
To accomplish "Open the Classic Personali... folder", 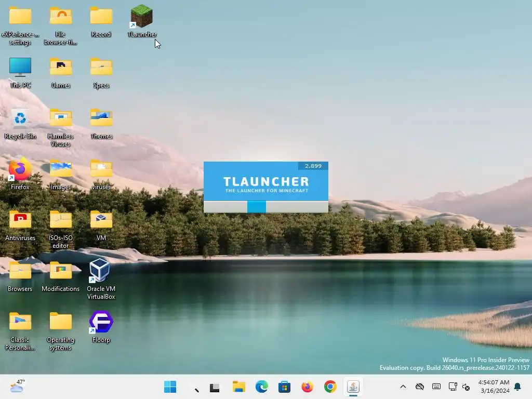I will click(x=20, y=331).
